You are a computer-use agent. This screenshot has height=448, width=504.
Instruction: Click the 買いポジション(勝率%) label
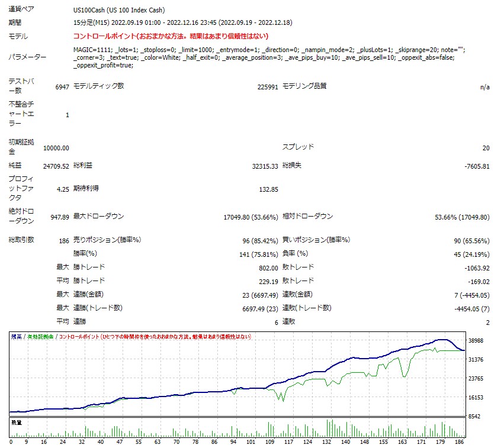click(x=316, y=240)
